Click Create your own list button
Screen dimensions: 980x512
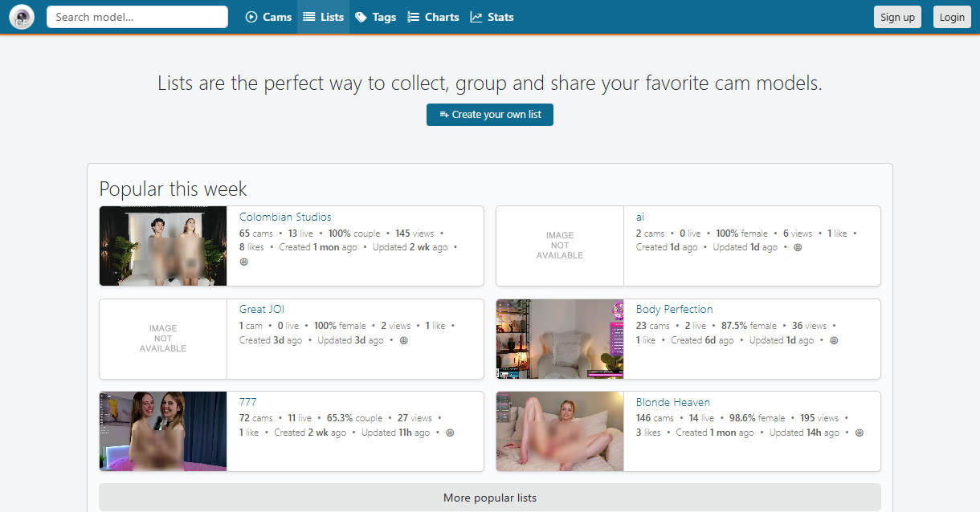pos(490,115)
